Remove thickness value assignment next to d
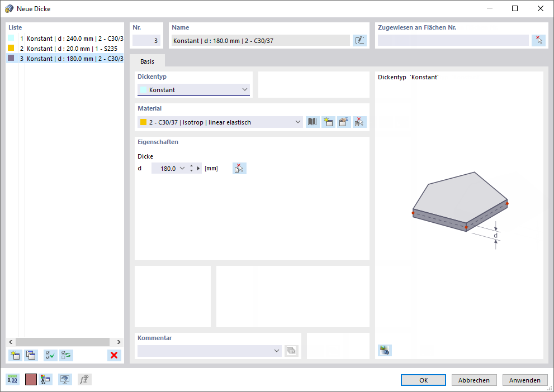554x392 pixels. (x=239, y=168)
